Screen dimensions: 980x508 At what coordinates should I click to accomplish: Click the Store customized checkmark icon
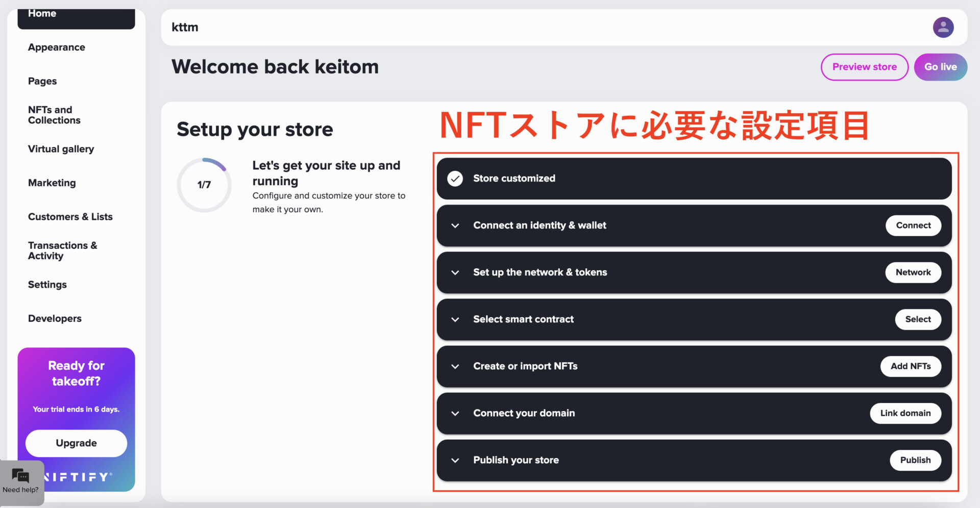(455, 179)
